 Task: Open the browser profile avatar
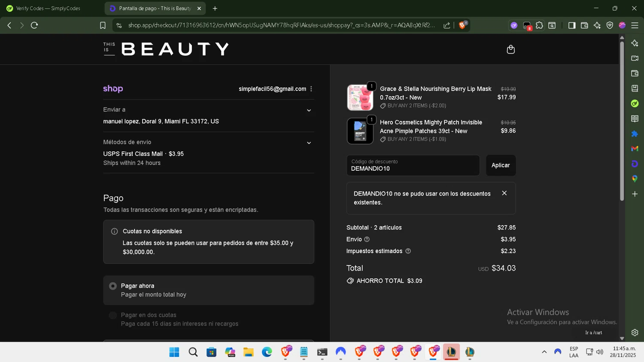pyautogui.click(x=622, y=25)
